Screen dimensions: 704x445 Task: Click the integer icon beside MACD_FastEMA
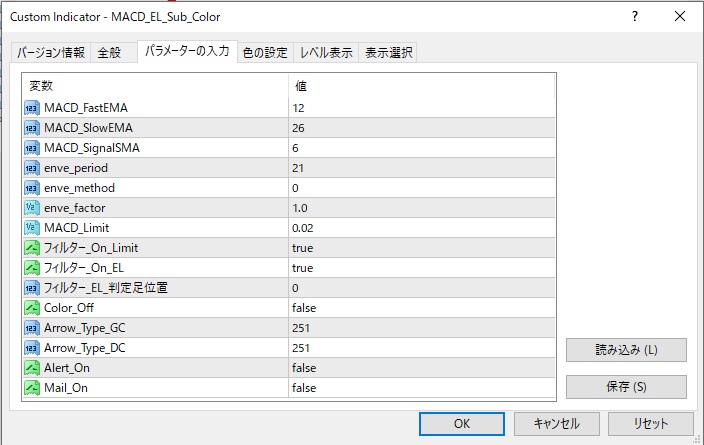coord(32,108)
